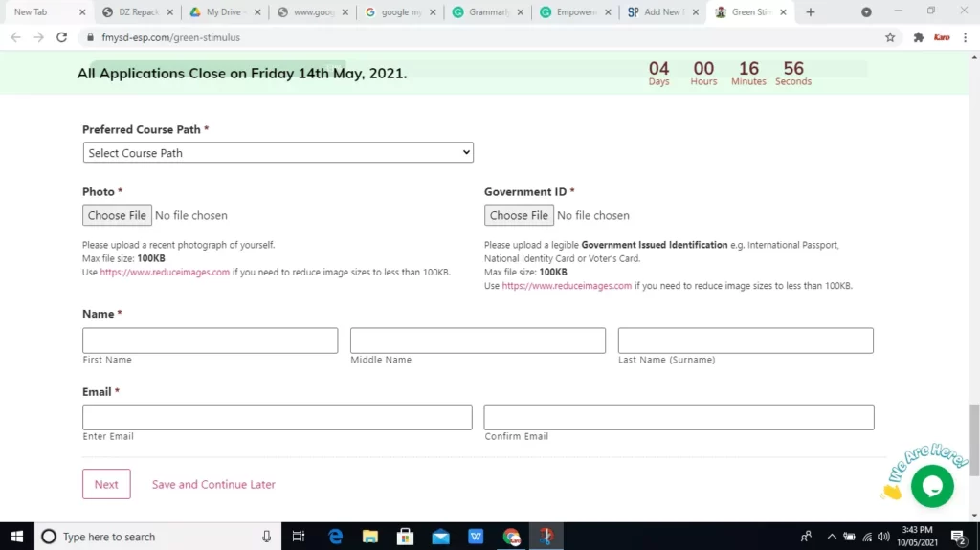Open Microsoft Store from taskbar
980x550 pixels.
(x=405, y=537)
